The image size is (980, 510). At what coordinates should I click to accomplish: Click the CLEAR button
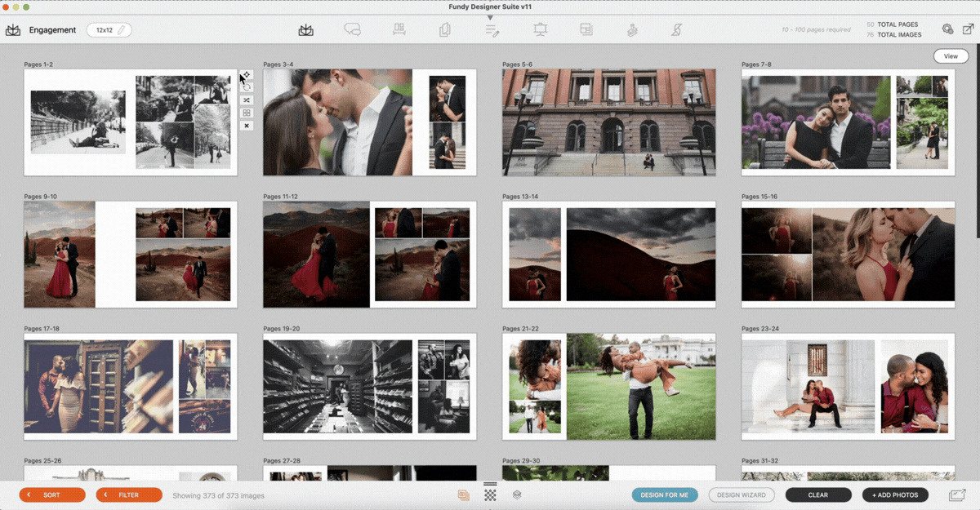pos(818,495)
